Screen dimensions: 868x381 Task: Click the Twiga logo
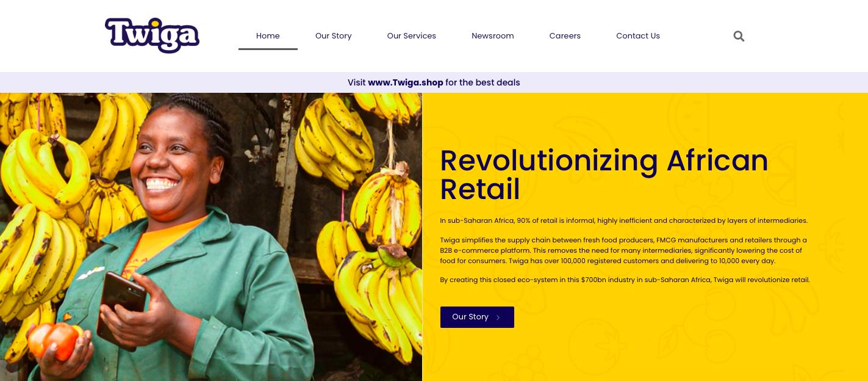pos(152,35)
